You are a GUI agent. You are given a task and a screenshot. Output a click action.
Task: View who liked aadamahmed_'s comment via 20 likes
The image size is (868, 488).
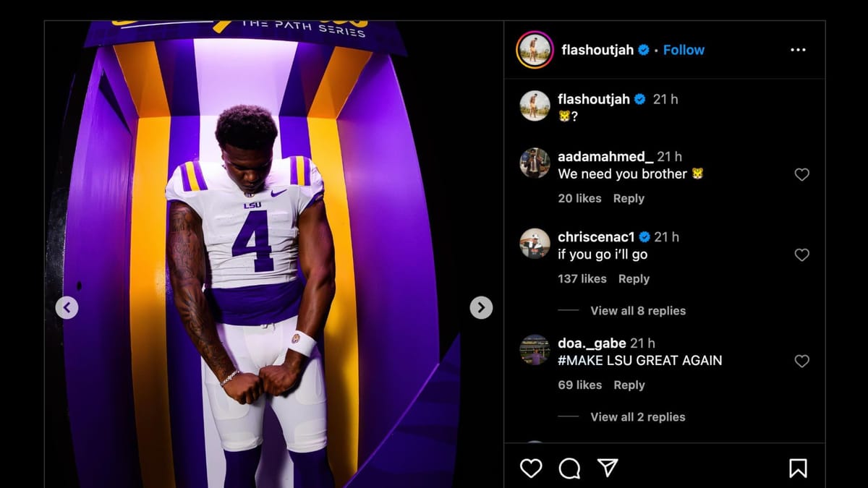tap(579, 198)
